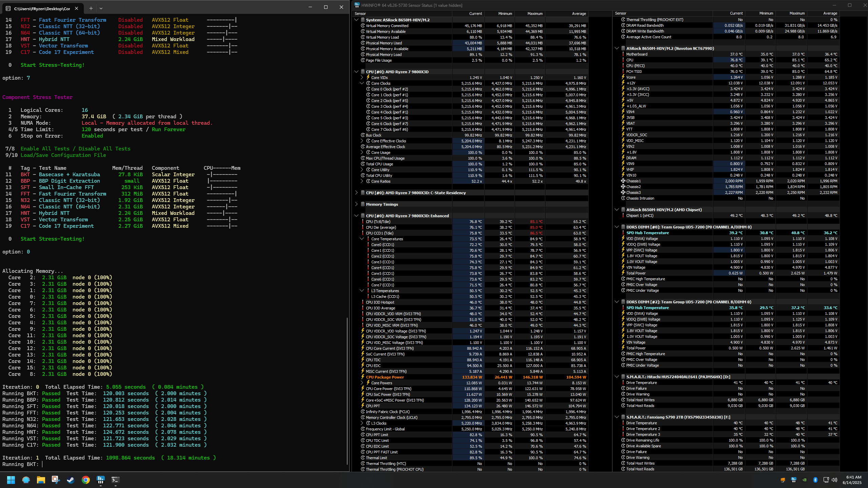
Task: Open Bluetooth settings from the tray
Action: pyautogui.click(x=815, y=480)
